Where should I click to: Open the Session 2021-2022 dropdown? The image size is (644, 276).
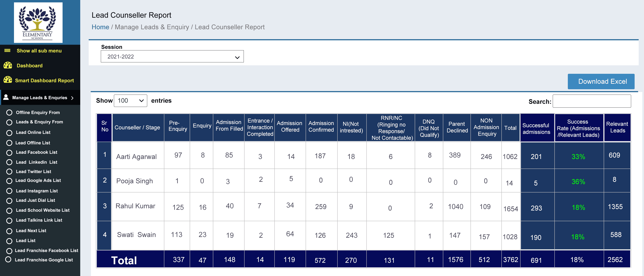click(172, 56)
